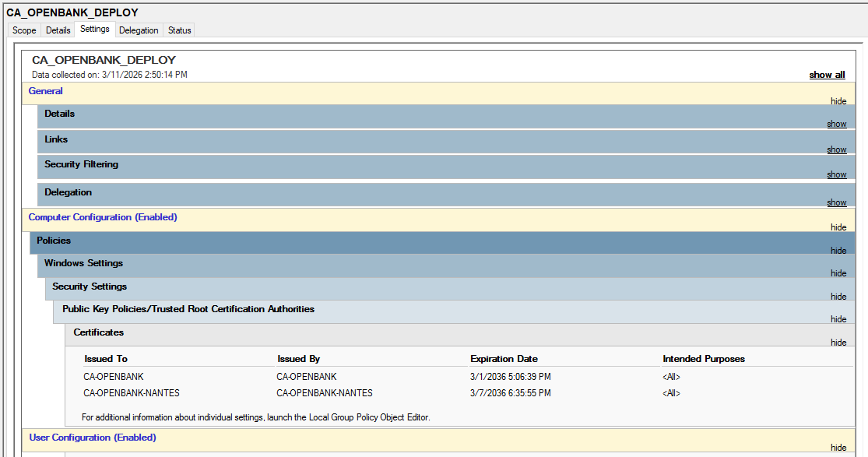
Task: Switch to the Scope tab
Action: coord(24,30)
